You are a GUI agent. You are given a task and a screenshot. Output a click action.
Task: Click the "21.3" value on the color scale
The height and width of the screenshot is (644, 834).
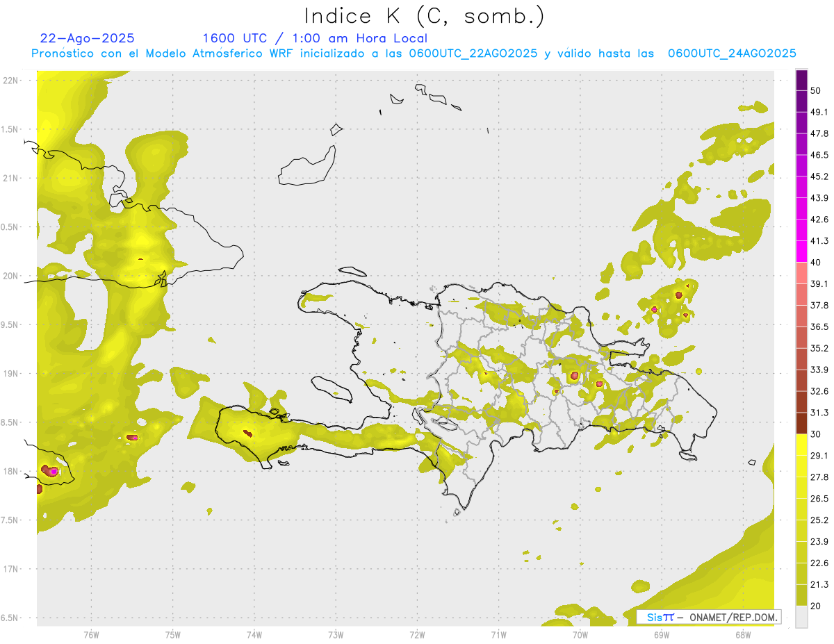[819, 584]
